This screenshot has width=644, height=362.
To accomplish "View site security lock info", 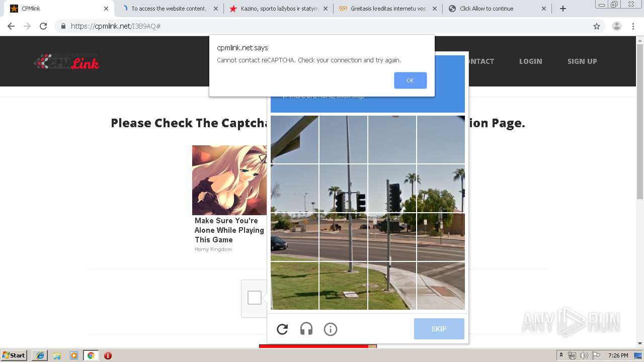I will (63, 26).
